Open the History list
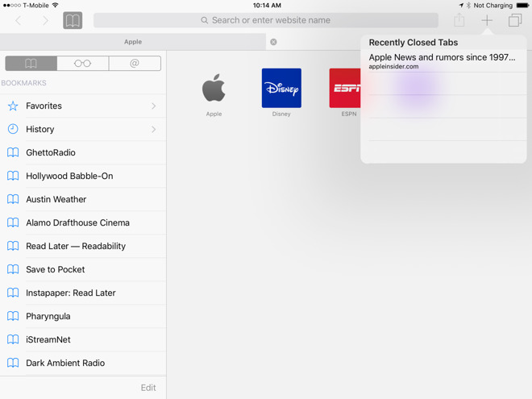 (x=83, y=129)
